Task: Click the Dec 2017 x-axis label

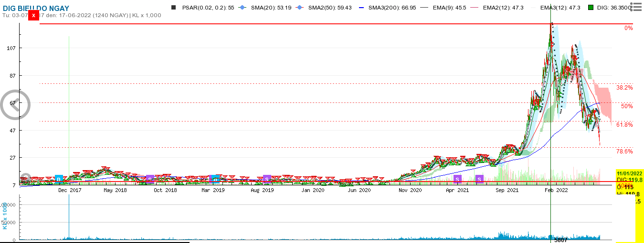Action: coord(70,190)
